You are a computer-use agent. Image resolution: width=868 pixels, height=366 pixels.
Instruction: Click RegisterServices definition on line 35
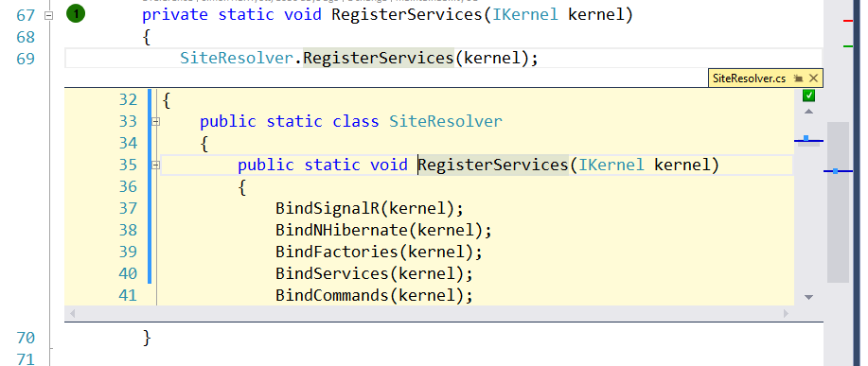tap(492, 165)
